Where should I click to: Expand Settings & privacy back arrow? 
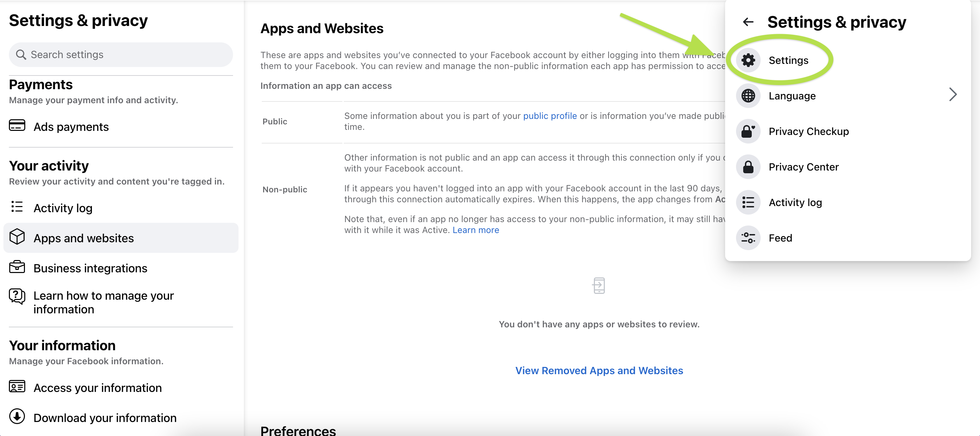(x=748, y=21)
